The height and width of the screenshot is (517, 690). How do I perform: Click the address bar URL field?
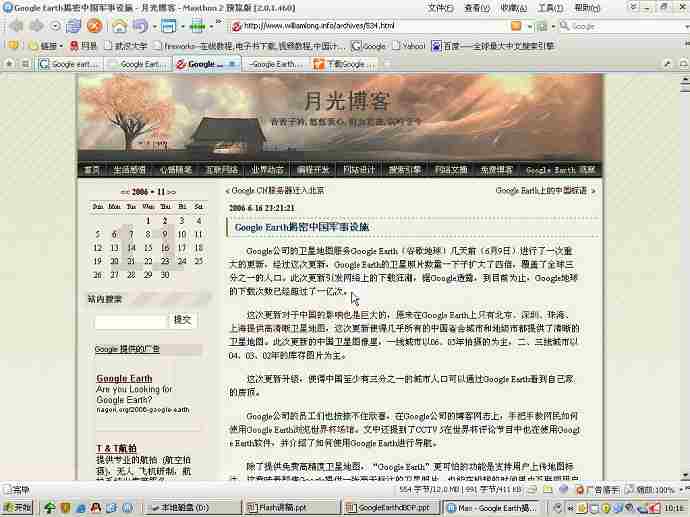[370, 26]
